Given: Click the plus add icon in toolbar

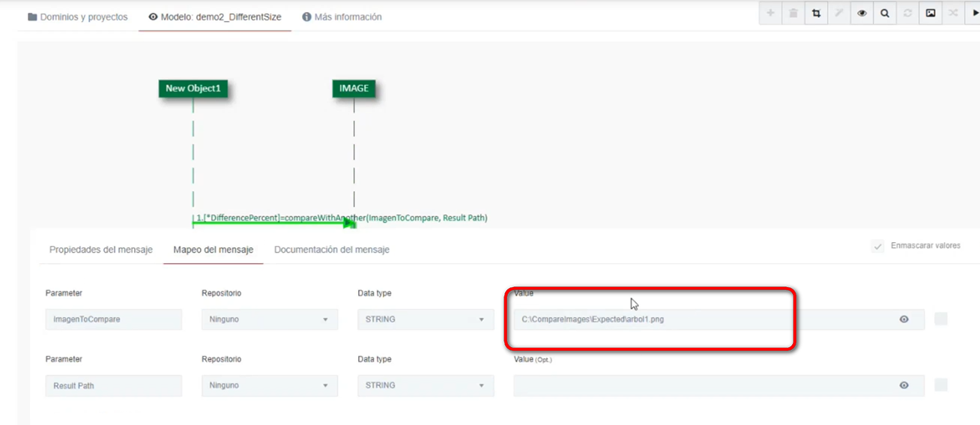Looking at the screenshot, I should click(x=770, y=13).
